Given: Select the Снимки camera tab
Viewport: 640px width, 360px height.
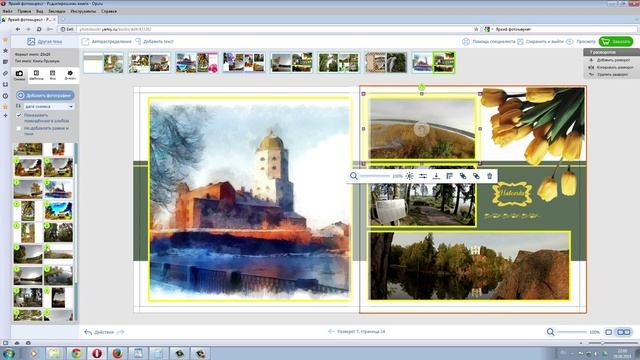Looking at the screenshot, I should click(x=19, y=75).
